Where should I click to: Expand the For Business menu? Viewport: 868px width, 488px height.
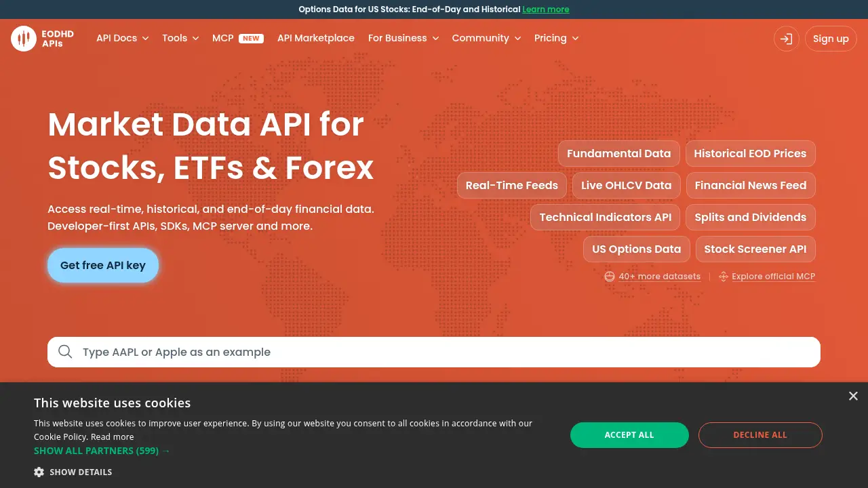[403, 38]
